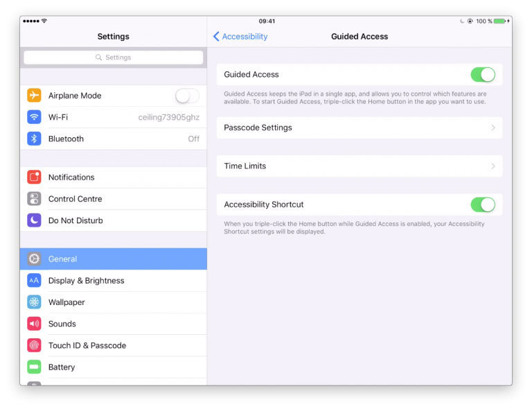This screenshot has width=532, height=409.
Task: Tap the Airplane Mode orange plane icon
Action: tap(34, 96)
